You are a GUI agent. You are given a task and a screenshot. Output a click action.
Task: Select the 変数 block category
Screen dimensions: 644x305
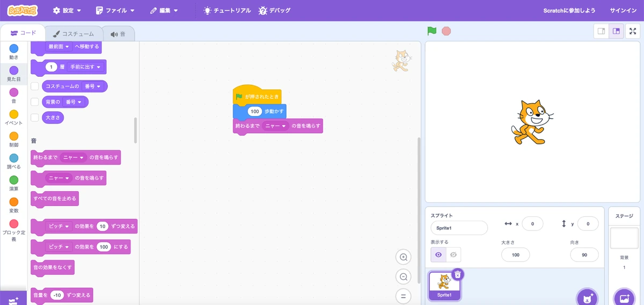point(14,206)
